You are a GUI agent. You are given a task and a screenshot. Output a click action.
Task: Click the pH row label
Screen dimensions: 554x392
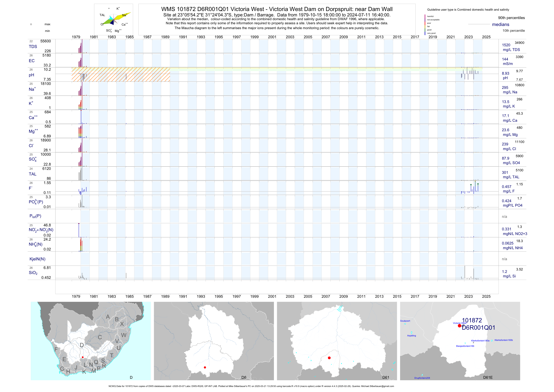pos(31,75)
